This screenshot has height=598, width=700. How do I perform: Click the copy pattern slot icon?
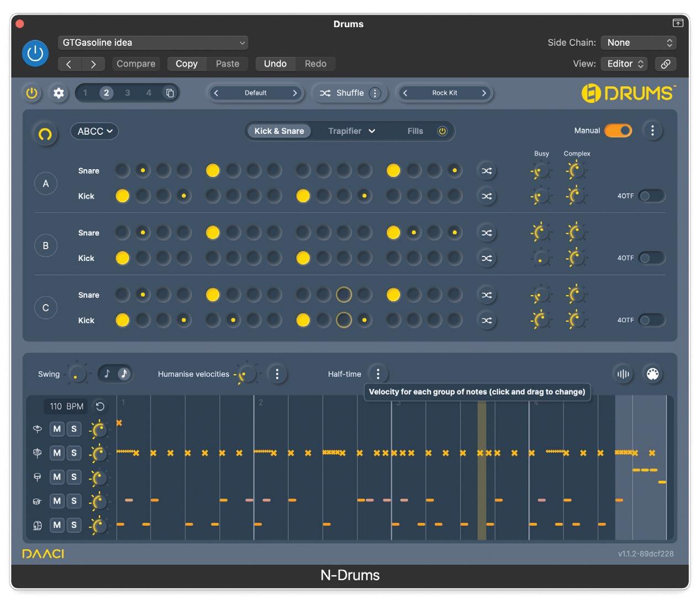[x=170, y=93]
